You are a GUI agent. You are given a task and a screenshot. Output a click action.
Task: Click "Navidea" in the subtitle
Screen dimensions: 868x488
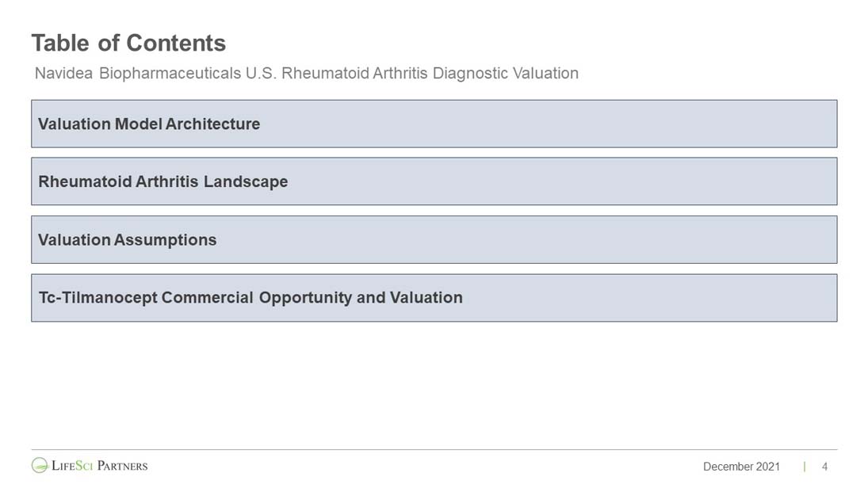coord(64,74)
